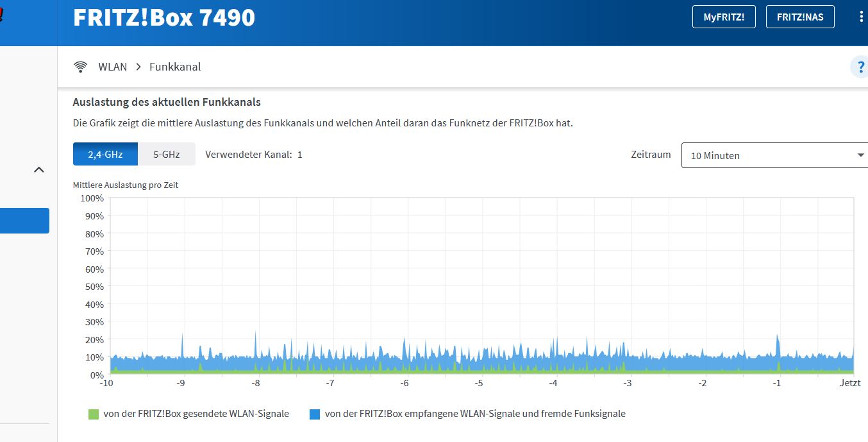Click the Funkkanal breadcrumb
Viewport: 868px width, 442px height.
coord(175,67)
